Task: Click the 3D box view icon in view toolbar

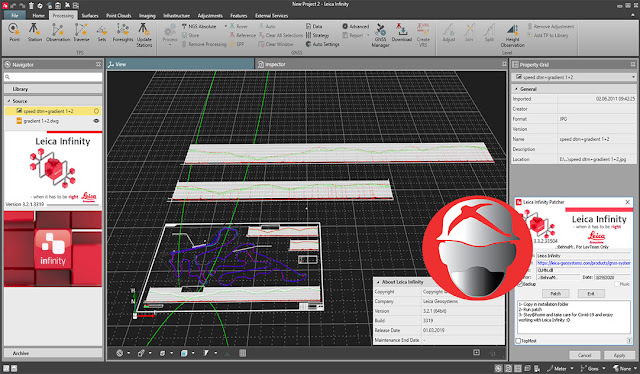Action: [x=184, y=353]
